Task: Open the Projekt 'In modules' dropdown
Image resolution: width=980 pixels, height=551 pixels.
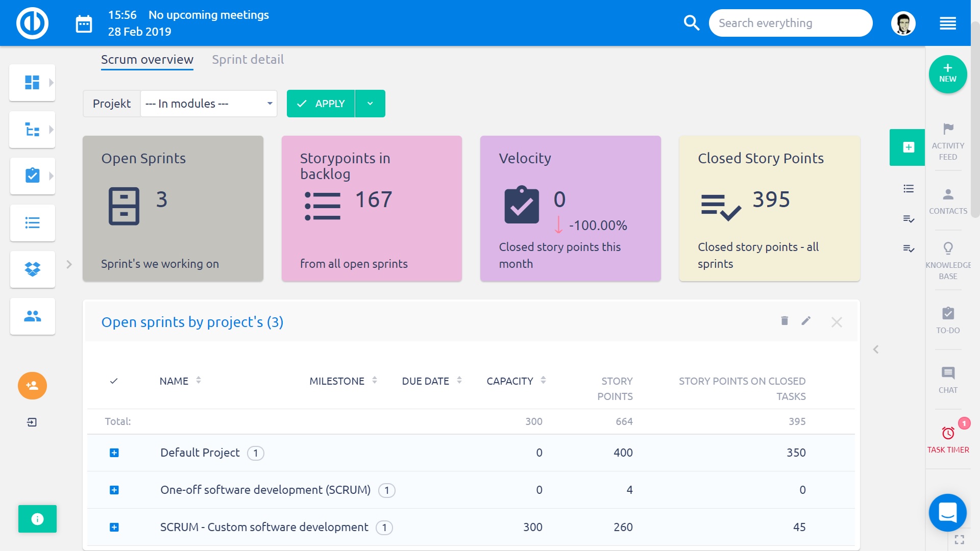Action: coord(208,104)
